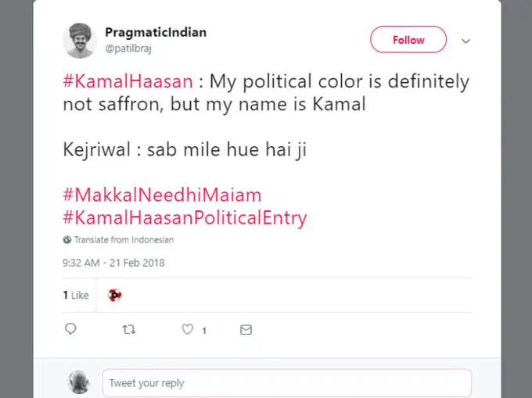The image size is (532, 398).
Task: Click your own avatar beside the reply box
Action: pos(79,382)
